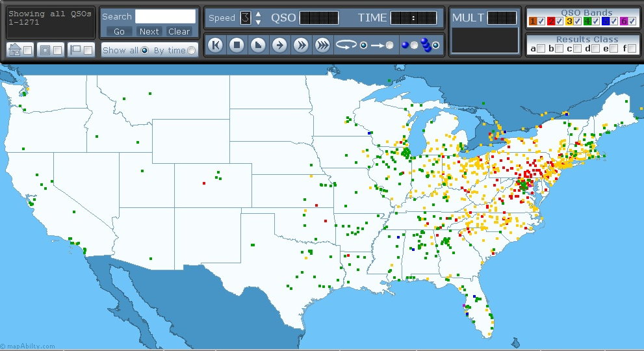This screenshot has height=351, width=644.
Task: Click the Next search result button
Action: pyautogui.click(x=149, y=31)
